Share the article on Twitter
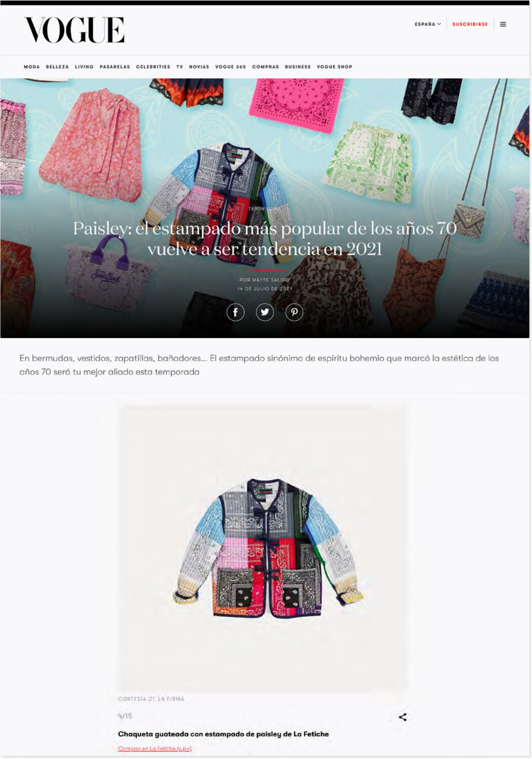This screenshot has width=532, height=759. [265, 312]
